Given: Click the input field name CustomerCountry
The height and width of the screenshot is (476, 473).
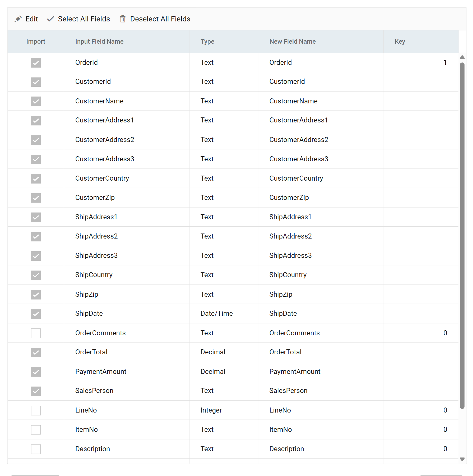Looking at the screenshot, I should pyautogui.click(x=102, y=178).
